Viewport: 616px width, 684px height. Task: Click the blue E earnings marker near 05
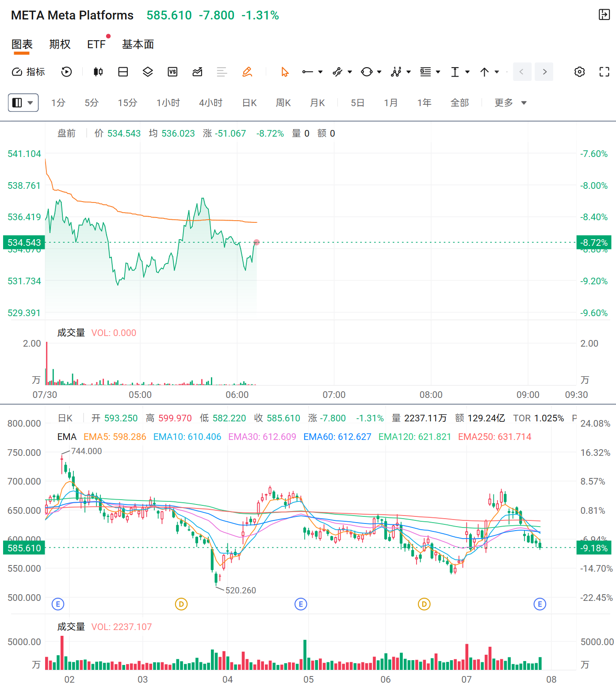point(301,604)
